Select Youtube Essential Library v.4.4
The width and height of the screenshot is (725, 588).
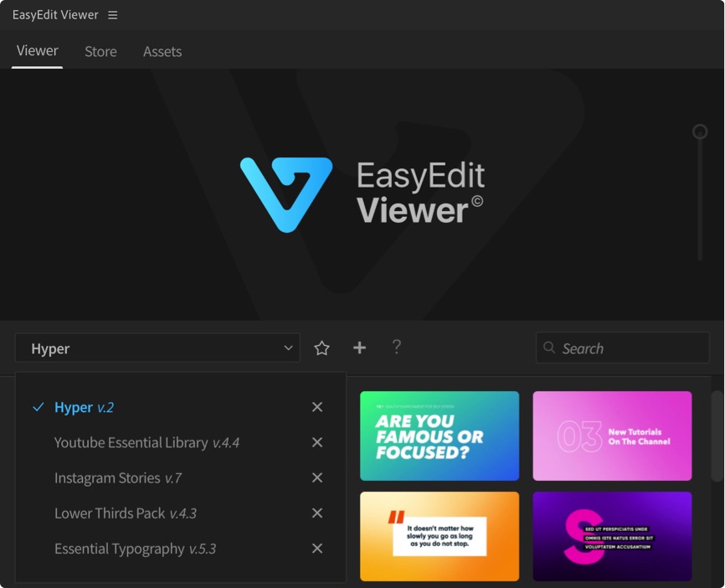click(x=147, y=442)
